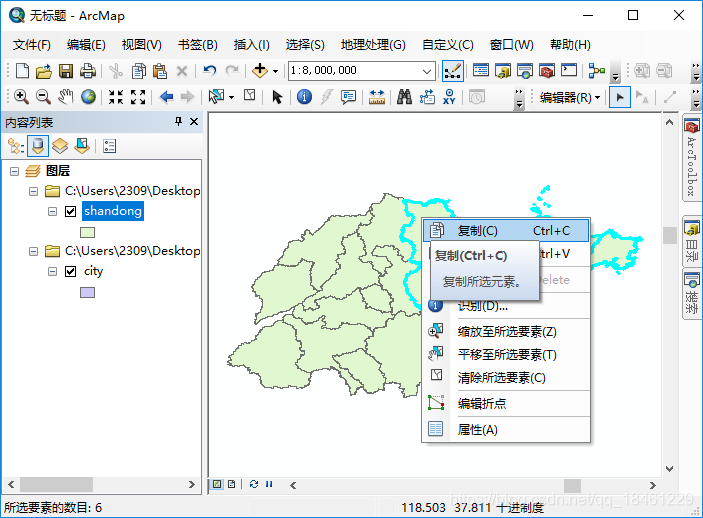
Task: Open the Editor toolbar icon
Action: (x=452, y=71)
